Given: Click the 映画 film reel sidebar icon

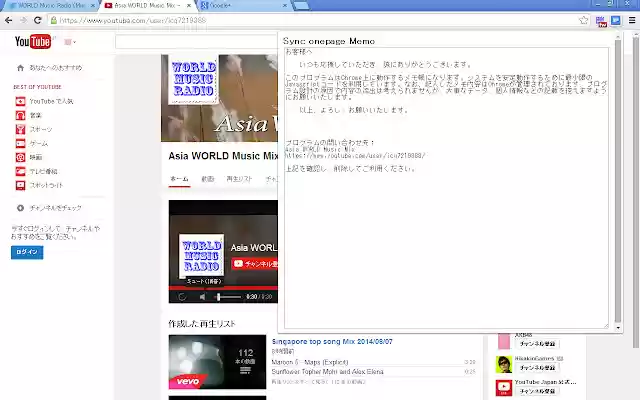Looking at the screenshot, I should pyautogui.click(x=20, y=157).
